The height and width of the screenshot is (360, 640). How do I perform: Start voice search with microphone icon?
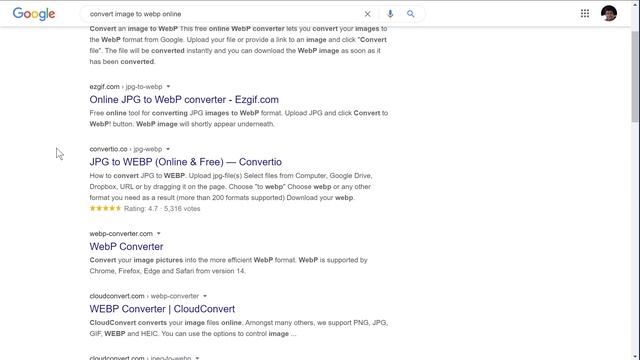click(390, 14)
